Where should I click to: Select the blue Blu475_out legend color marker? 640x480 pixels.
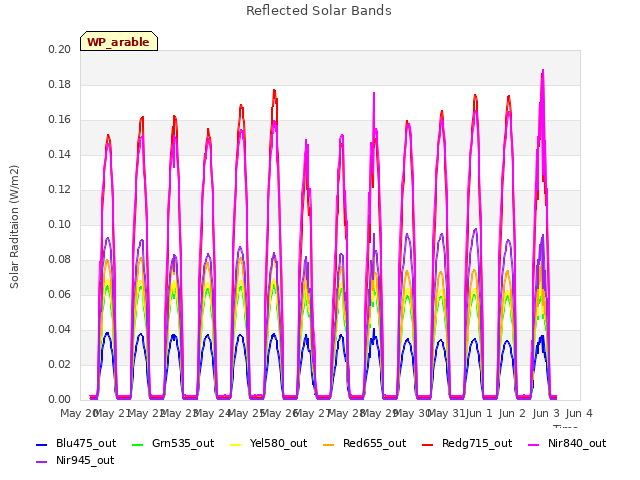[x=42, y=444]
